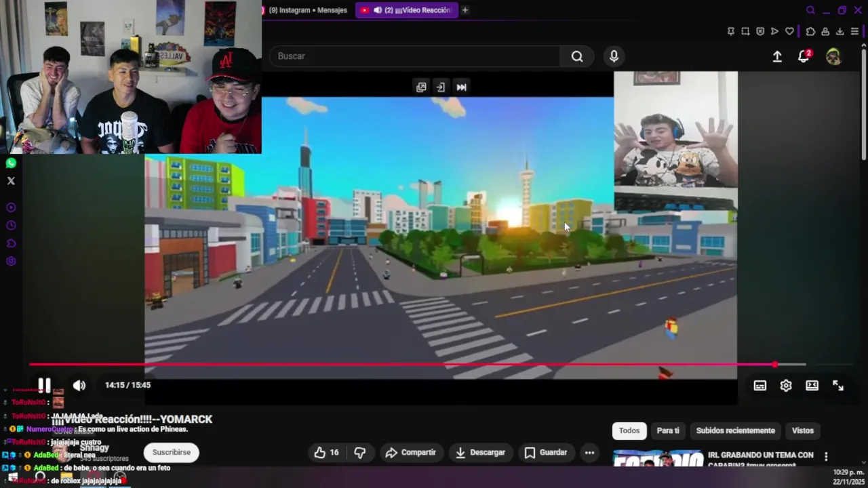868x488 pixels.
Task: Start voice search with microphone icon
Action: [x=614, y=56]
